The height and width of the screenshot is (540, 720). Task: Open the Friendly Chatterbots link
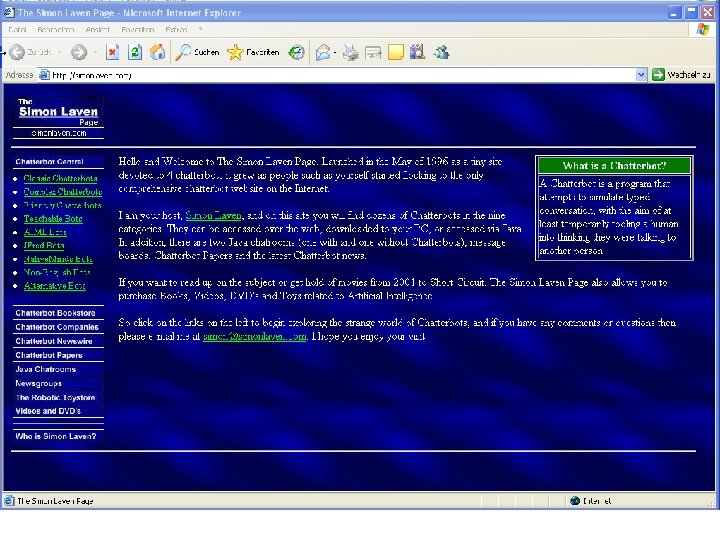[x=62, y=205]
